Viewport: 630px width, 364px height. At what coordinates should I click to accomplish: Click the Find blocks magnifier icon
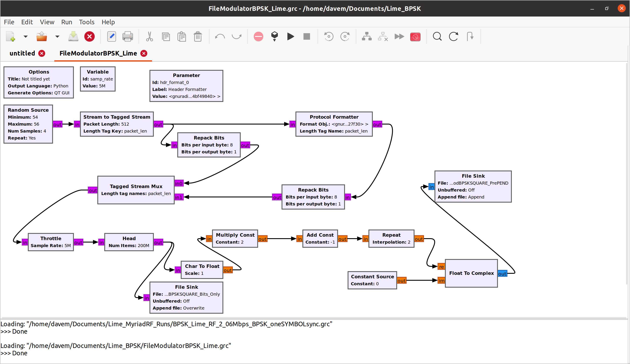click(x=437, y=37)
